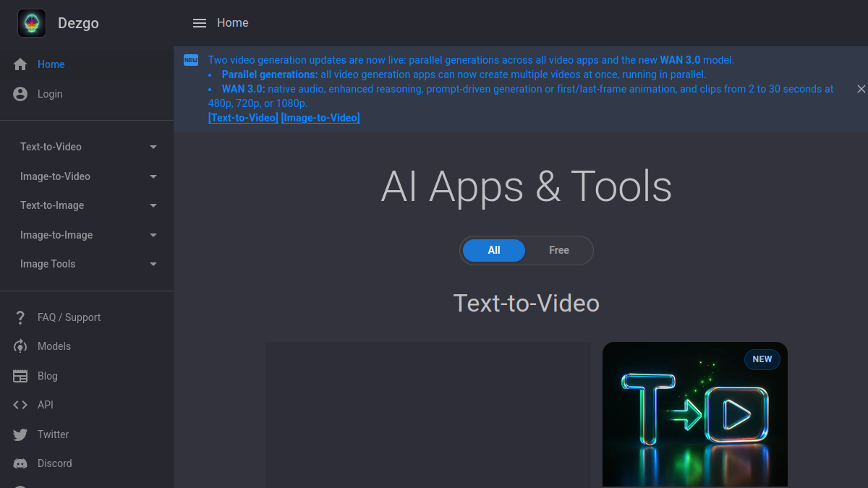868x488 pixels.
Task: Click bold WAN 3.0 text in banner
Action: coord(680,60)
